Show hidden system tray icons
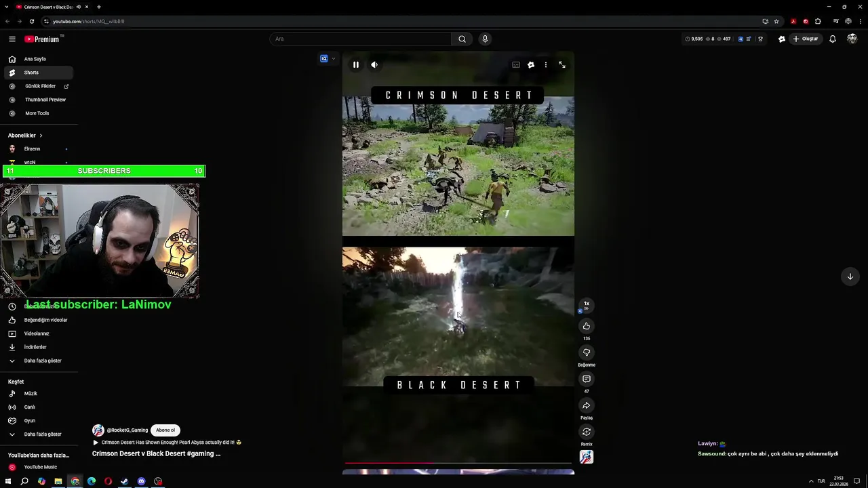This screenshot has width=868, height=488. pyautogui.click(x=811, y=481)
